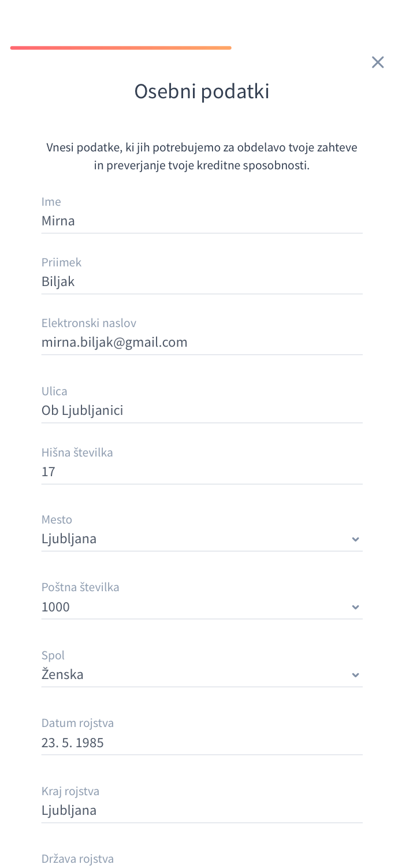Click the Elektronski naslov label
This screenshot has width=402, height=868.
click(x=89, y=323)
